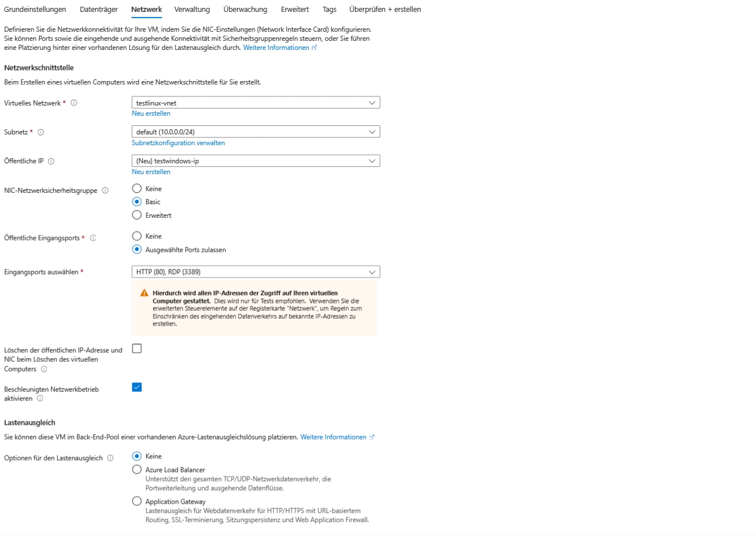Open Eingangsports auswählen dropdown
This screenshot has width=756, height=536.
coord(255,272)
